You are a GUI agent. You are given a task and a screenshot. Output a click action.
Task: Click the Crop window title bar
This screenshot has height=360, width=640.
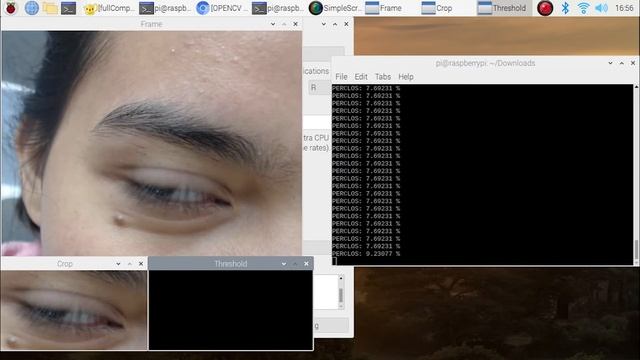tap(65, 264)
